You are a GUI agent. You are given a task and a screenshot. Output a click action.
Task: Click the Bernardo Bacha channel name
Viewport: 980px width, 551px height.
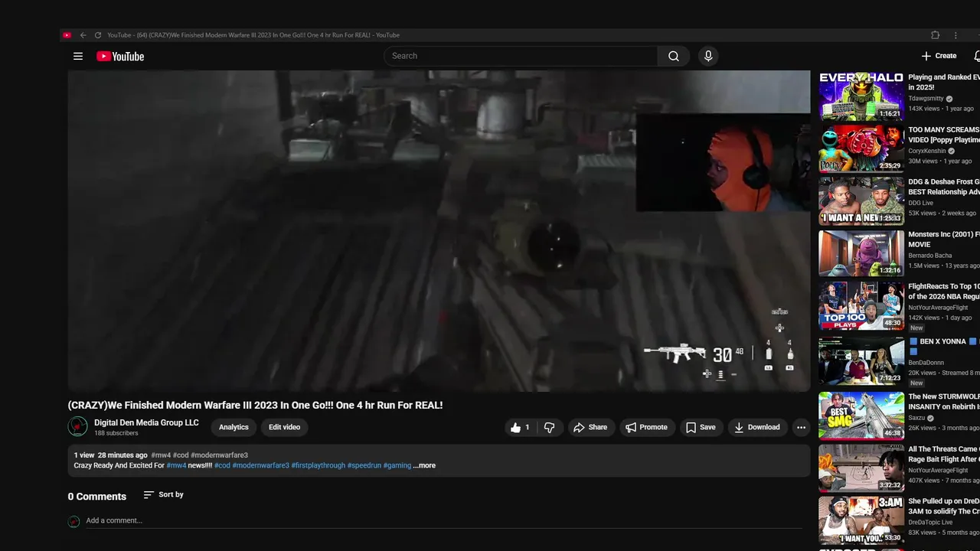point(930,256)
